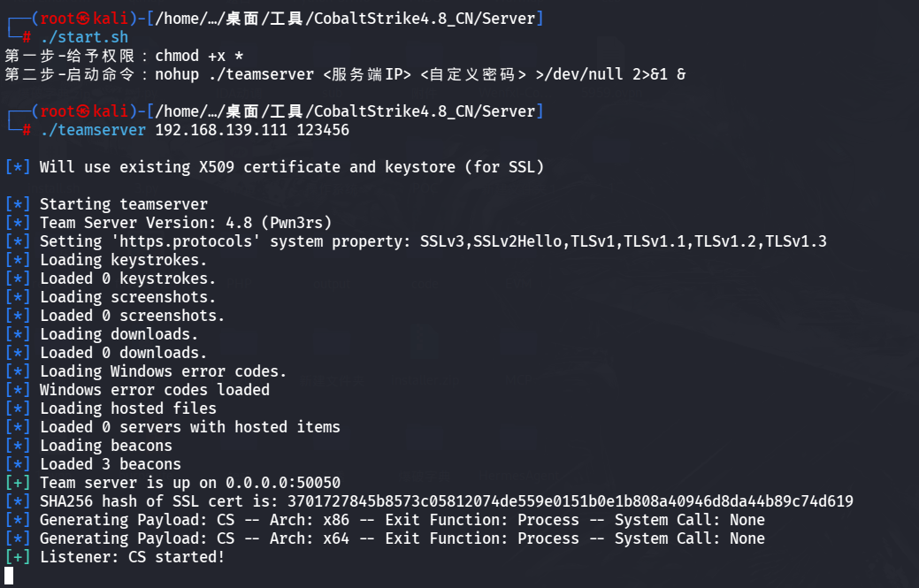Click 'Windows error codes loaded' text
This screenshot has width=919, height=588.
pos(155,389)
